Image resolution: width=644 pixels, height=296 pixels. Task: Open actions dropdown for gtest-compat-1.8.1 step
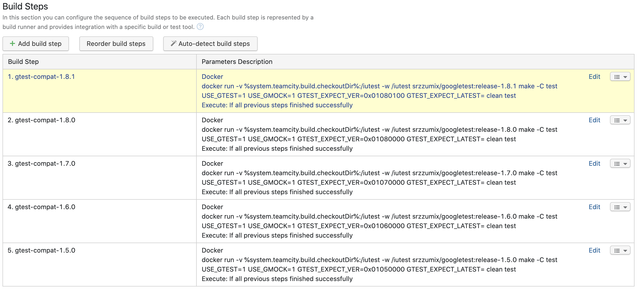pos(620,77)
